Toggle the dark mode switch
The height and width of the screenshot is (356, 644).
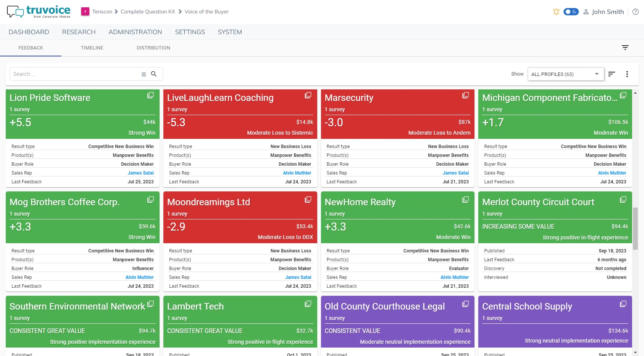(x=571, y=12)
